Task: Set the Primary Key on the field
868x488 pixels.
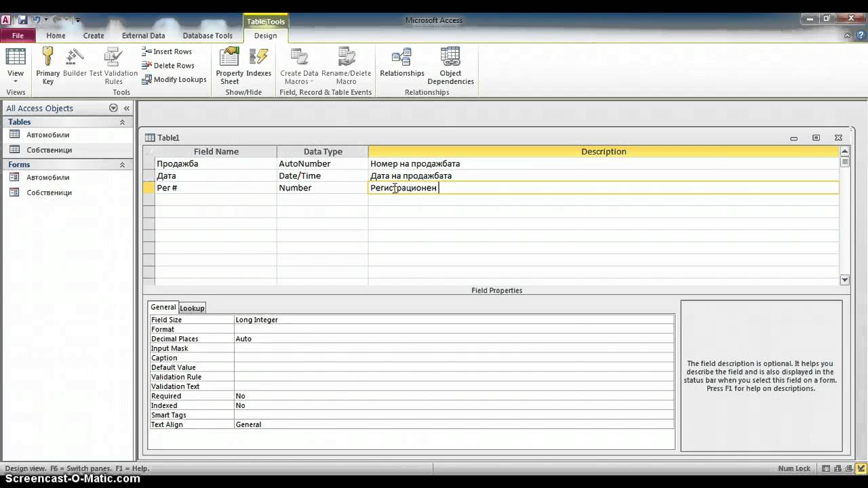Action: click(x=48, y=66)
